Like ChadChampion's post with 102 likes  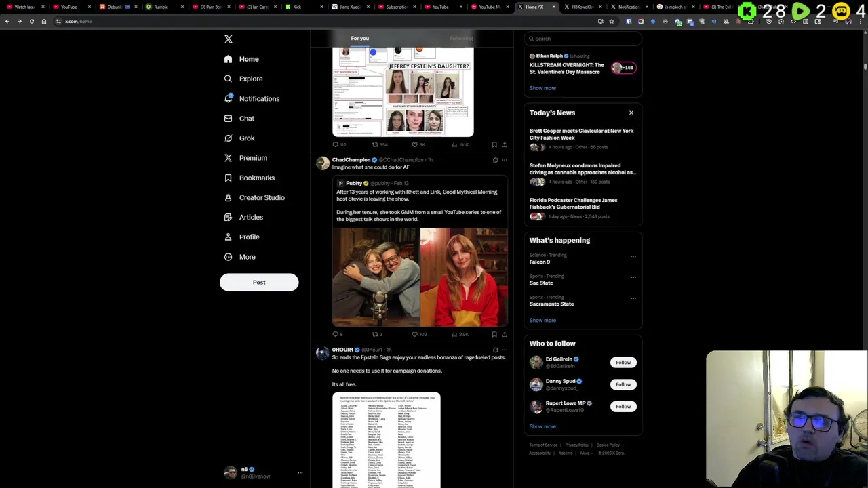coord(419,334)
